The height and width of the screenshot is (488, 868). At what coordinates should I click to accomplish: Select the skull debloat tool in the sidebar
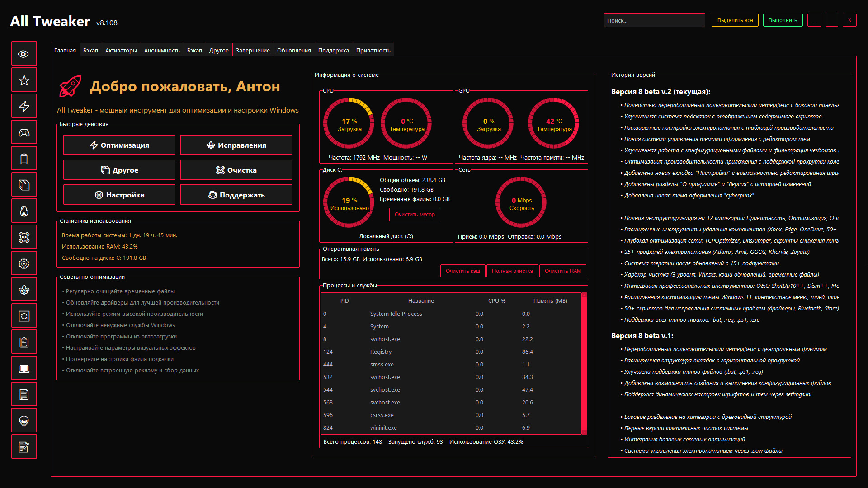pos(24,237)
